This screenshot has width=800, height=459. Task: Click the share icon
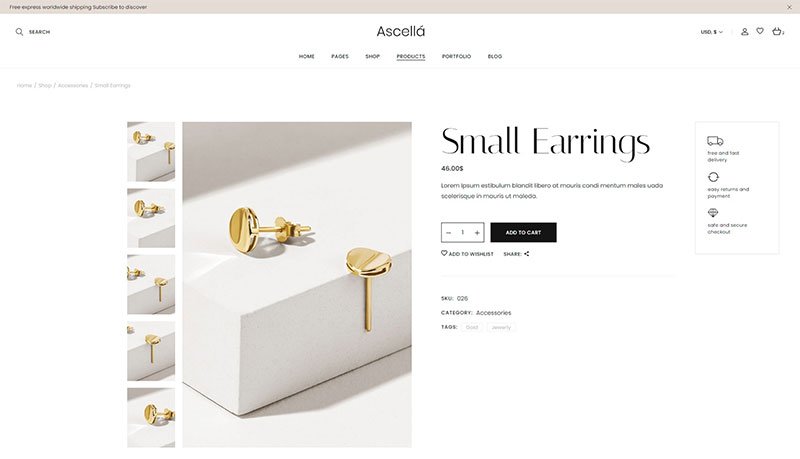(527, 253)
